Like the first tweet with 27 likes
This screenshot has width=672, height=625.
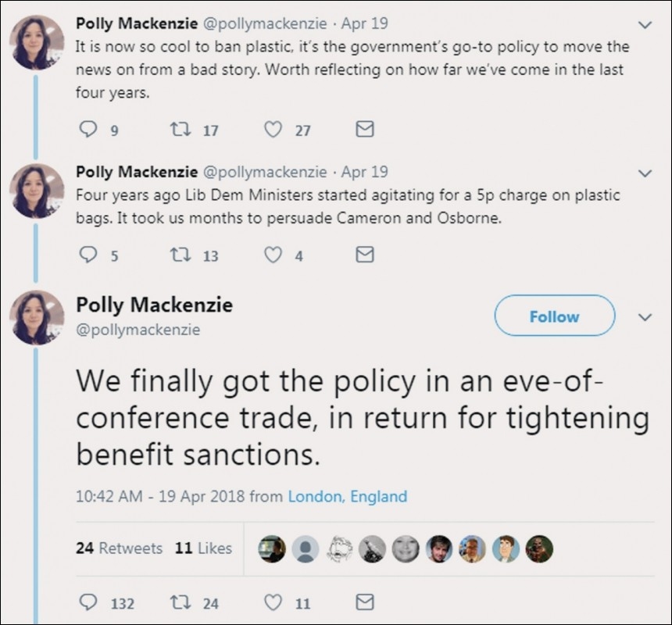273,130
